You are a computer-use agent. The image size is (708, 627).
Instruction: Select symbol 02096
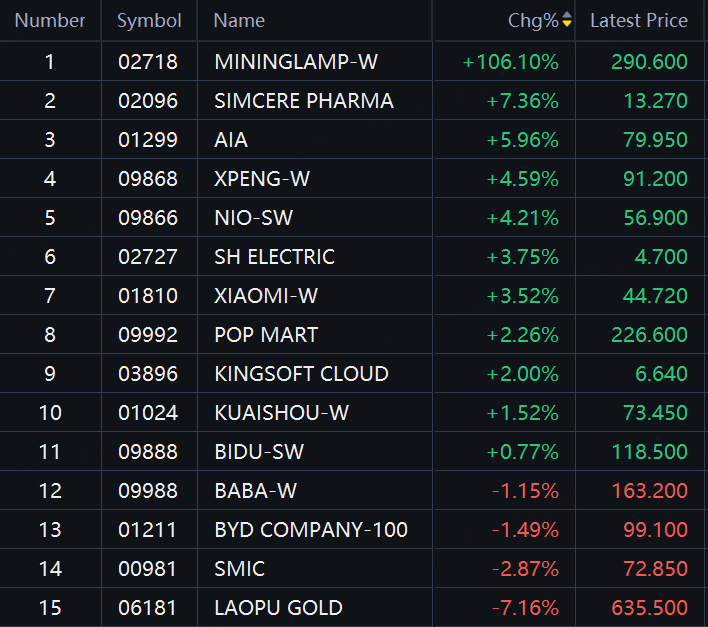[148, 101]
